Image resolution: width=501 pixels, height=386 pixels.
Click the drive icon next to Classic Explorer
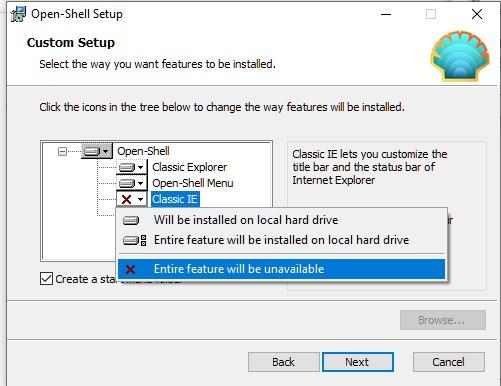coord(127,167)
